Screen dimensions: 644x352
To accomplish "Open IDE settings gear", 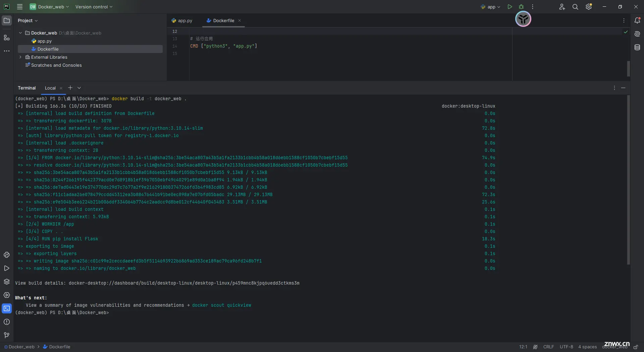I will 589,7.
